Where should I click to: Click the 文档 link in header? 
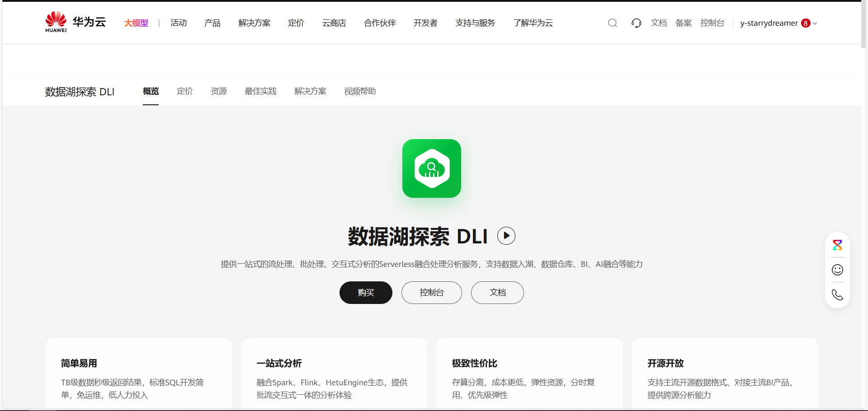659,23
